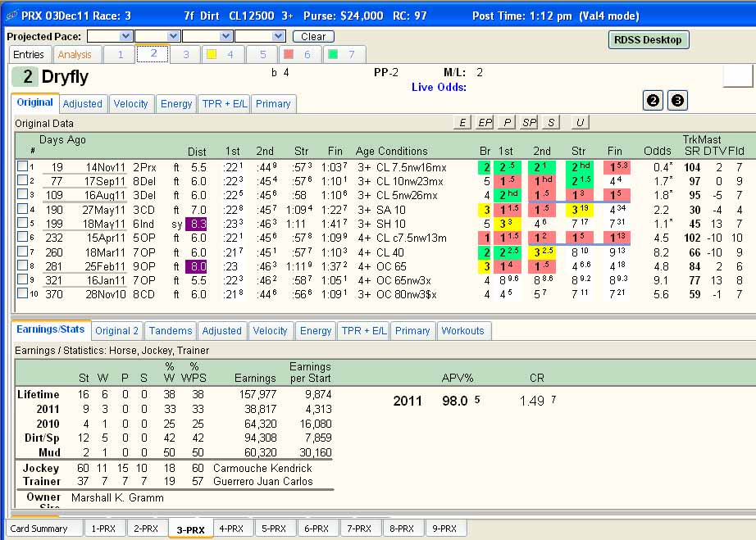Click Lifetime earnings value 157,977

(258, 394)
